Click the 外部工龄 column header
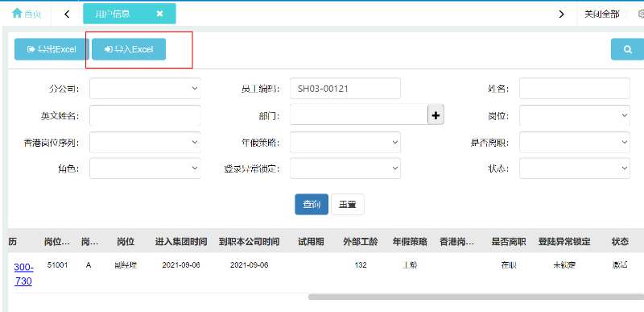 (x=361, y=242)
